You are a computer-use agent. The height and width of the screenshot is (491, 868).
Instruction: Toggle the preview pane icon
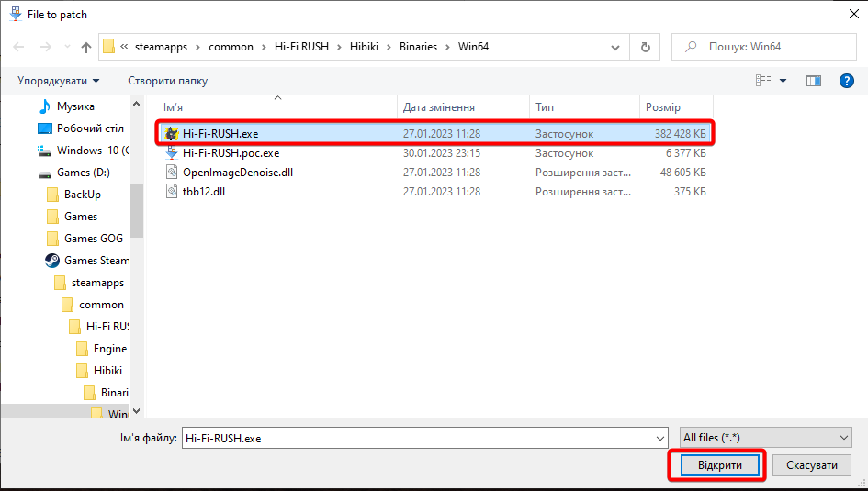pyautogui.click(x=813, y=81)
